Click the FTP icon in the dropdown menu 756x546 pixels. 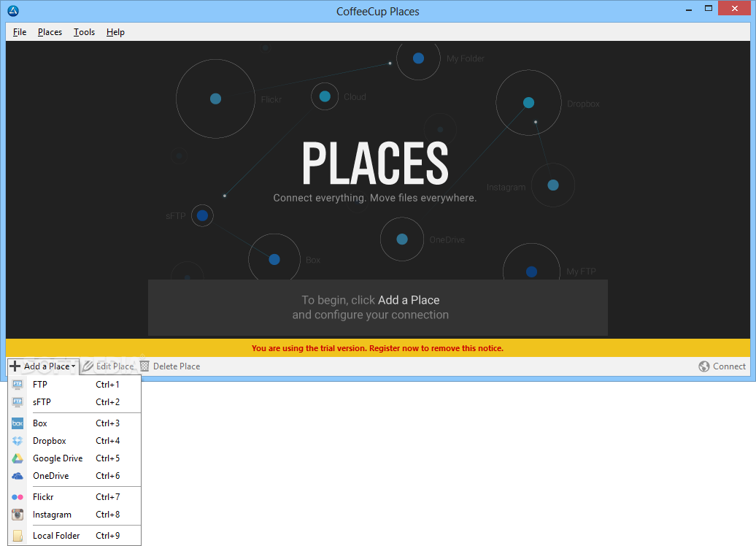(18, 385)
